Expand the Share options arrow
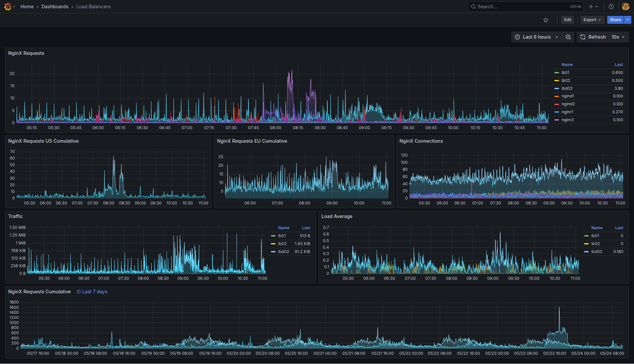This screenshot has height=364, width=634. click(x=628, y=20)
